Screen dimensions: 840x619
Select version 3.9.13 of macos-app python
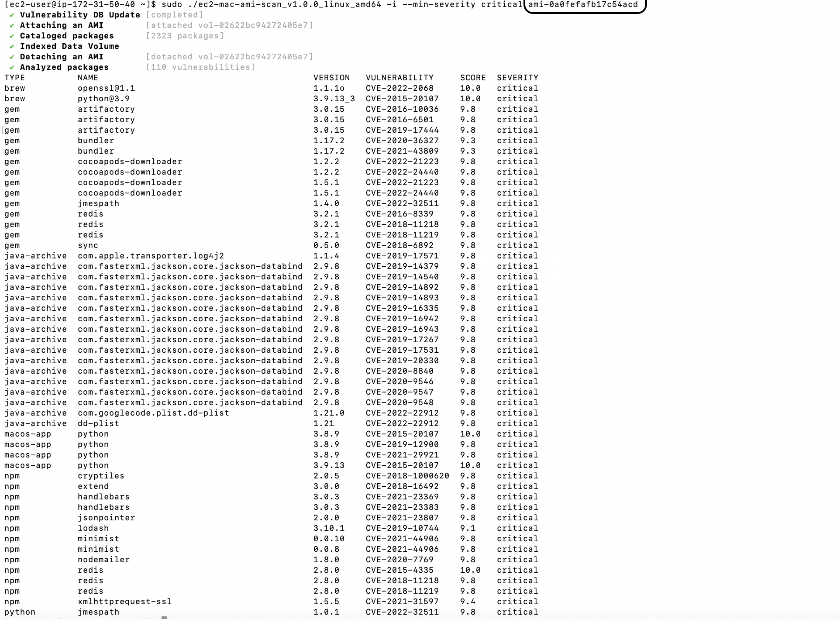pyautogui.click(x=329, y=465)
